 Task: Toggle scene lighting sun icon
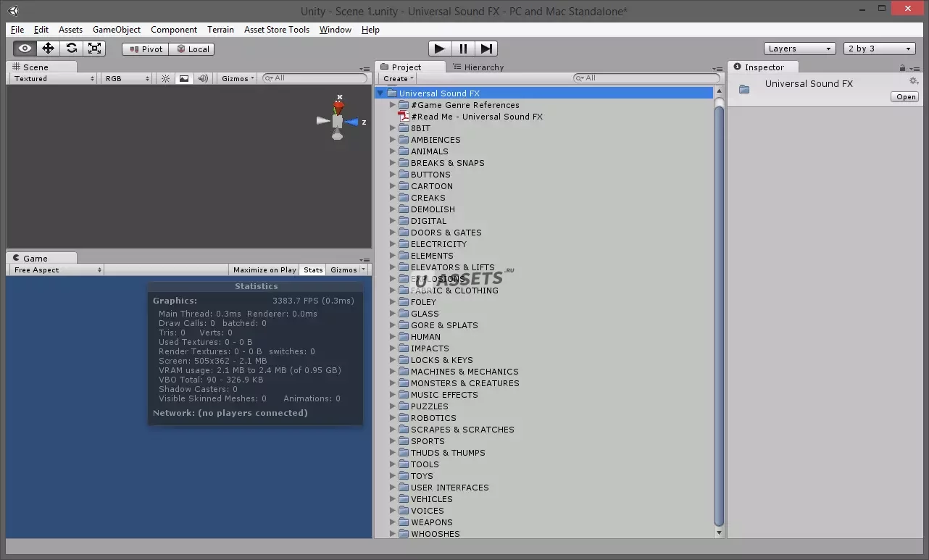pos(165,78)
